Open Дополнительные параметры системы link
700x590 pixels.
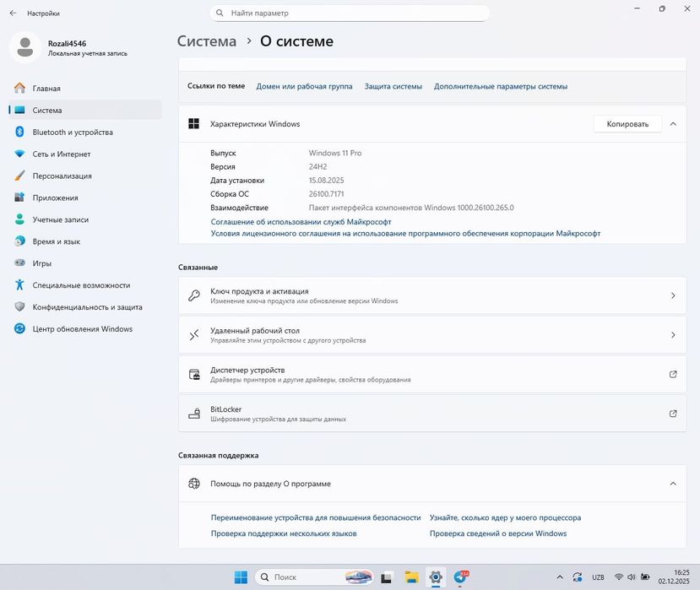pyautogui.click(x=501, y=86)
